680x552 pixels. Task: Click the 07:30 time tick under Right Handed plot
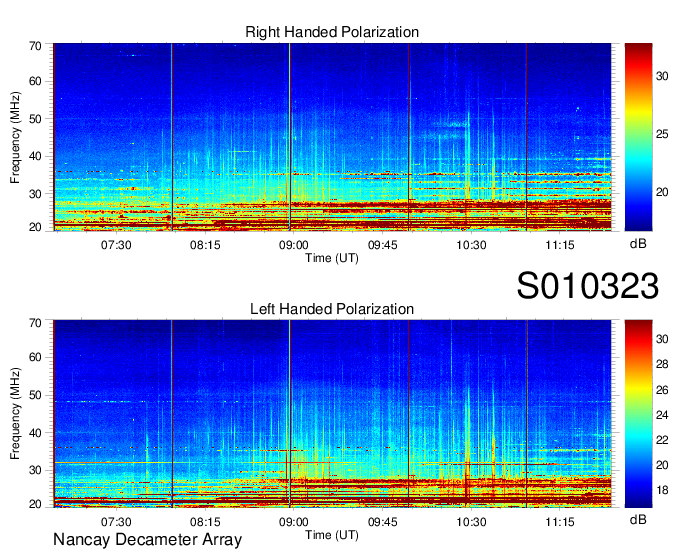(116, 245)
